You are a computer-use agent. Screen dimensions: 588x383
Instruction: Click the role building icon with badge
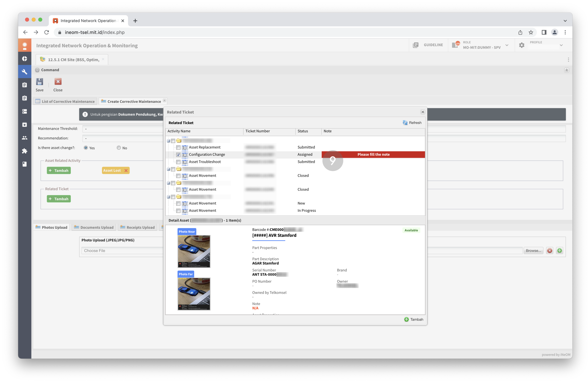[x=455, y=45]
